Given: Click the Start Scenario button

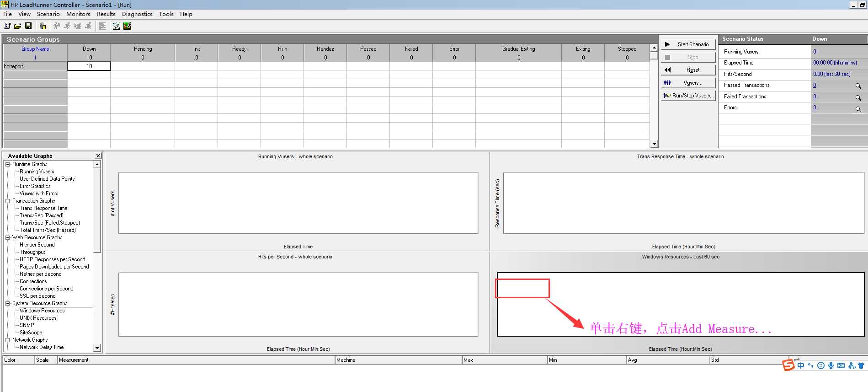Looking at the screenshot, I should tap(688, 44).
